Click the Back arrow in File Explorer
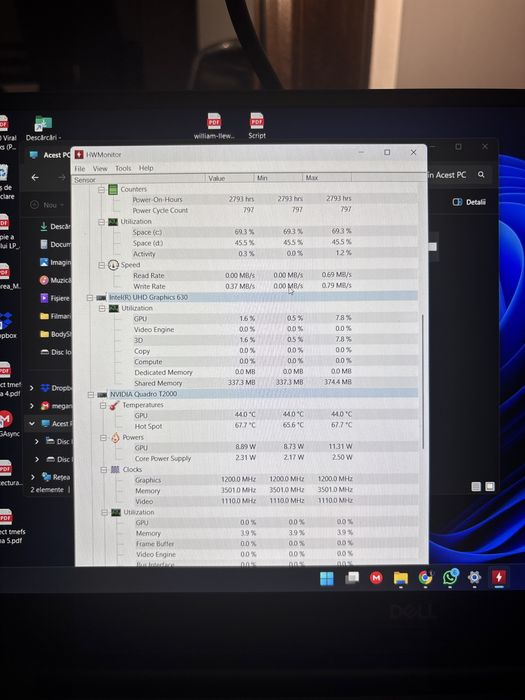525x700 pixels. coord(35,177)
